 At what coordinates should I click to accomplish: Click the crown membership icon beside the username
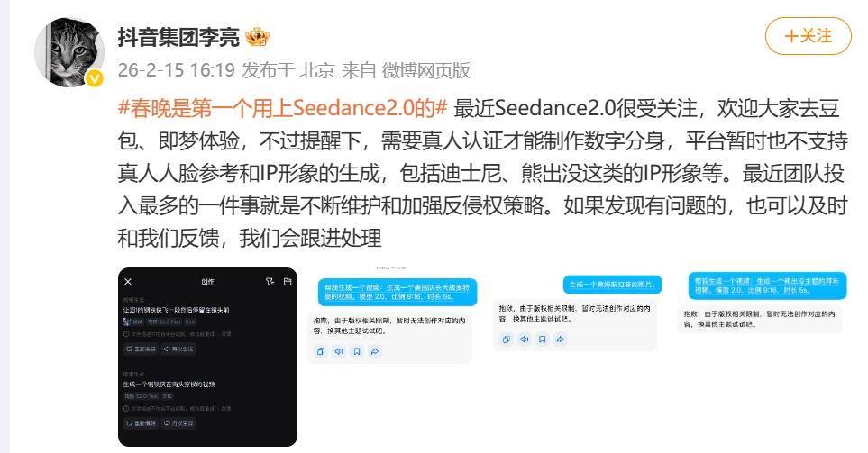click(257, 37)
